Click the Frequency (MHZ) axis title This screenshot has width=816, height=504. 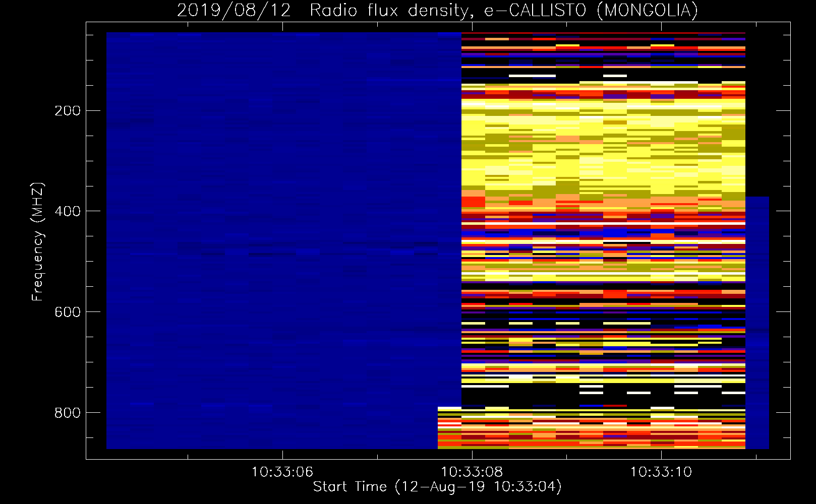(38, 241)
